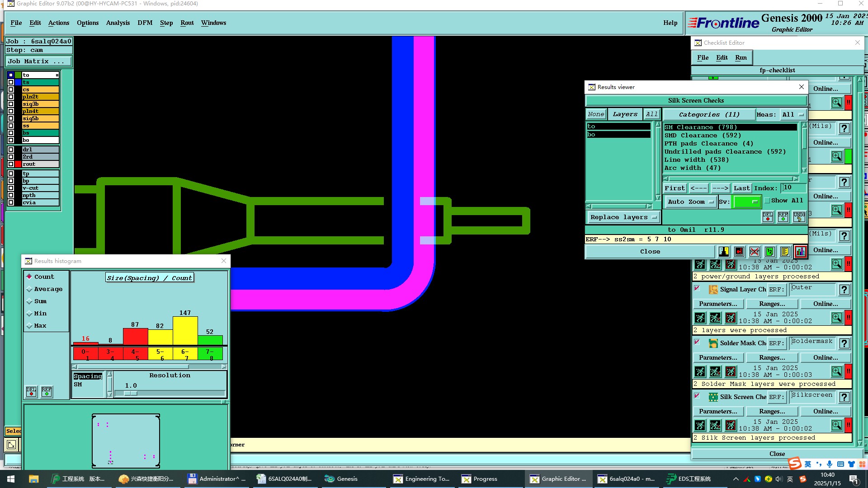Click the Last button in Results viewer

(x=741, y=188)
